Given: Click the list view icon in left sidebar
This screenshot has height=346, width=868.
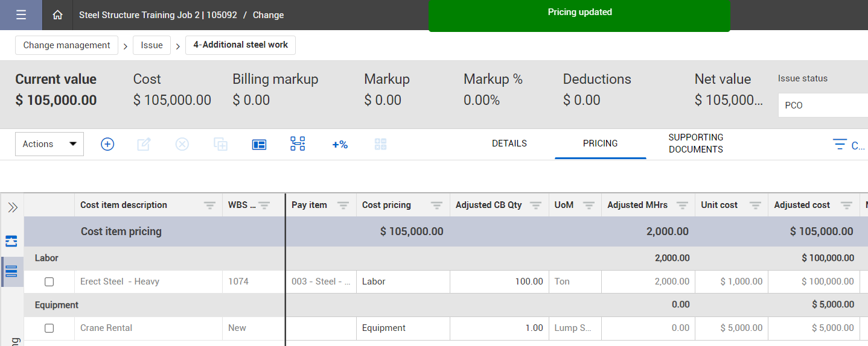Looking at the screenshot, I should point(11,271).
